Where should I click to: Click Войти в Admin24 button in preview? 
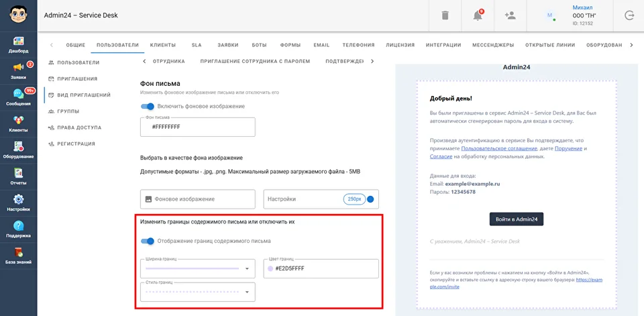(x=517, y=219)
